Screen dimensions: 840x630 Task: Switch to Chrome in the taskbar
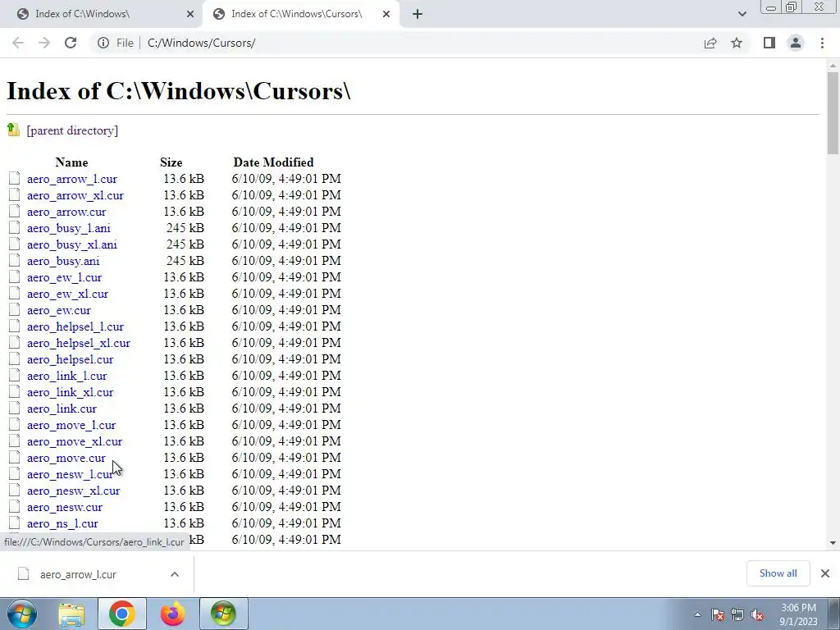point(122,614)
